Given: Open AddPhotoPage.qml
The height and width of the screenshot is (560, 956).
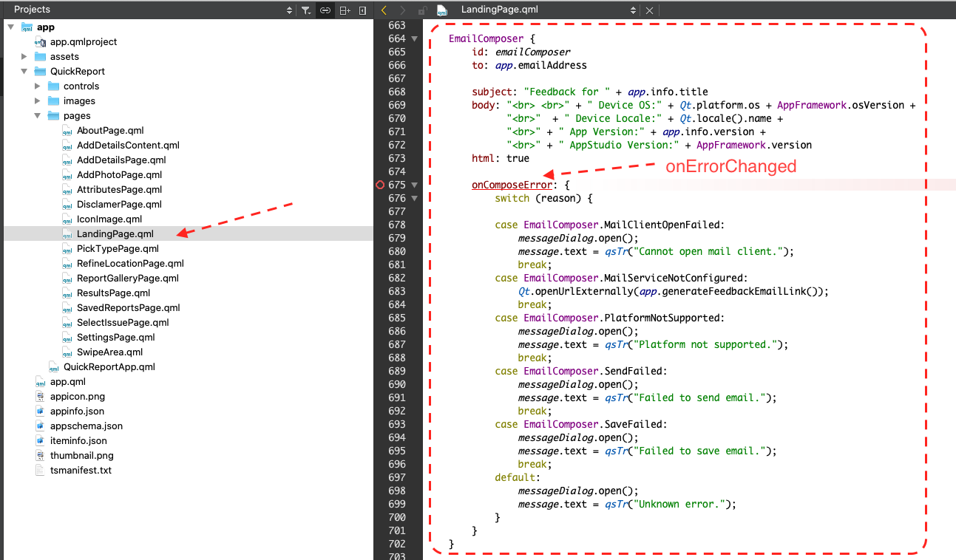Looking at the screenshot, I should [119, 174].
